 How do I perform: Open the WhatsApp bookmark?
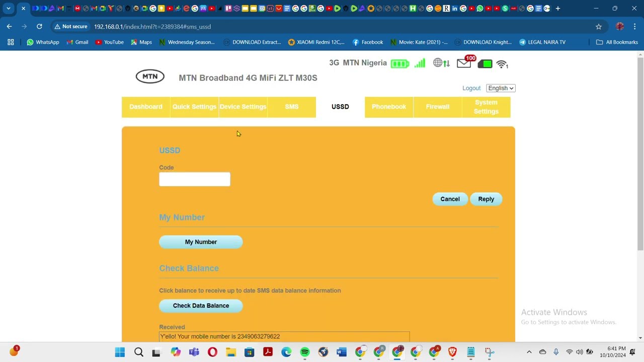tap(43, 42)
